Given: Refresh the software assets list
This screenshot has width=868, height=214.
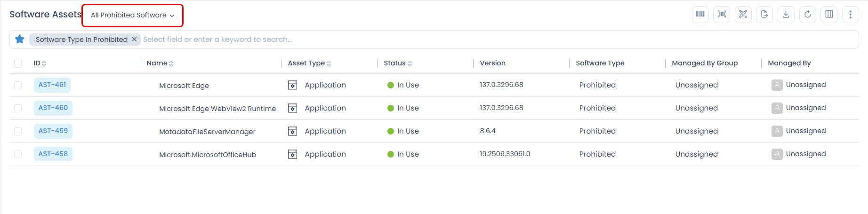Looking at the screenshot, I should point(808,15).
